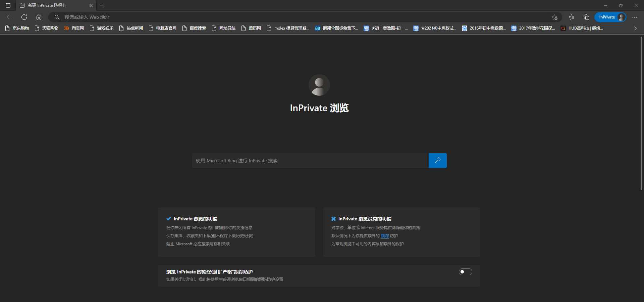Open the molex 模具管理系 bookmark

pyautogui.click(x=288, y=28)
